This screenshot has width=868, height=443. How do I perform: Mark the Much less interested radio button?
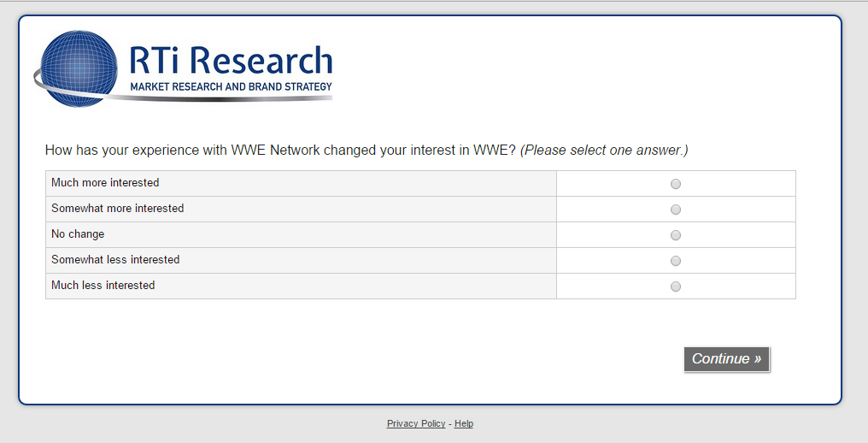point(676,286)
